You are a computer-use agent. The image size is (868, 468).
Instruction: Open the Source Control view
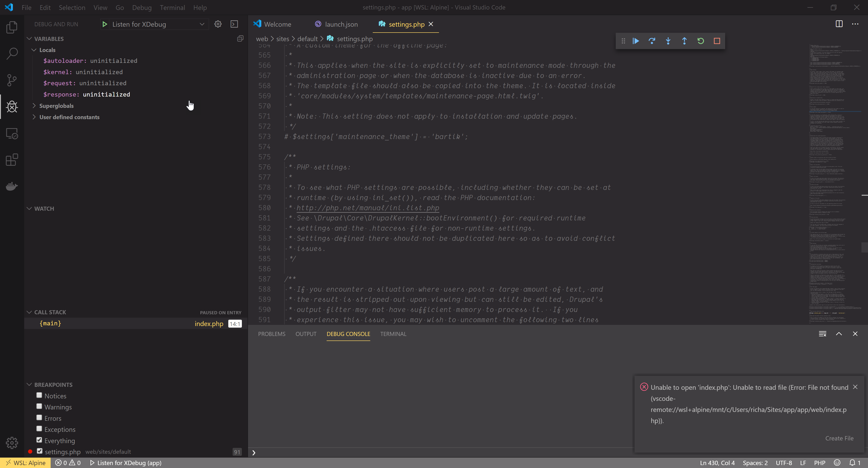12,80
